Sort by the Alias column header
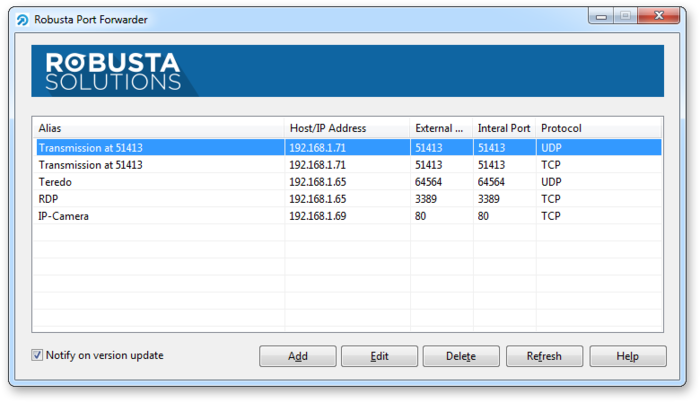The image size is (700, 402). click(x=158, y=128)
